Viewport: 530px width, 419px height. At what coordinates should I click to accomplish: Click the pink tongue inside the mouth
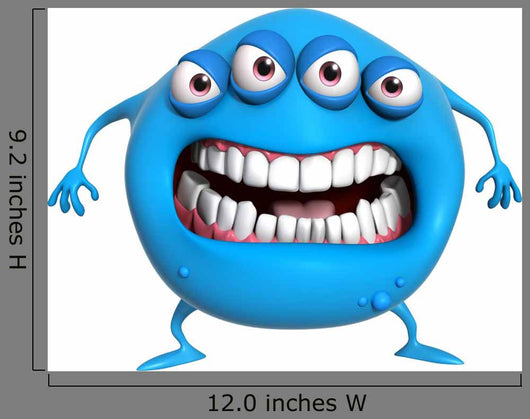[304, 209]
